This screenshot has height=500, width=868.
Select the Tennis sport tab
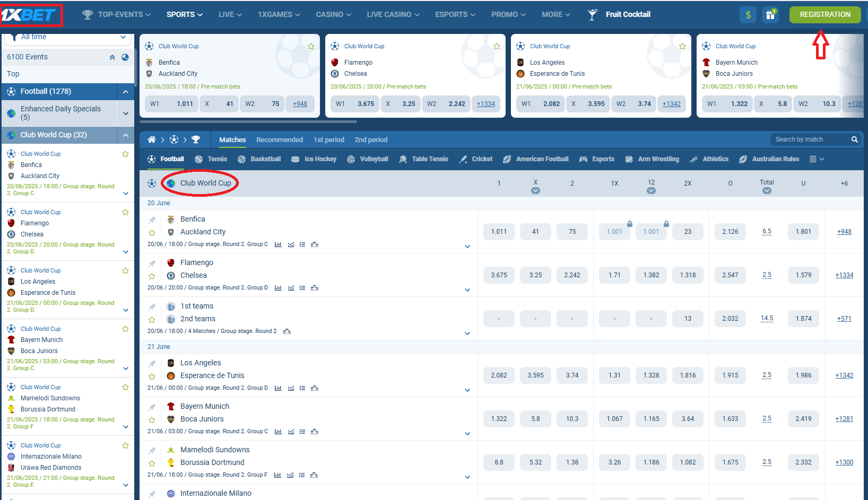point(211,159)
